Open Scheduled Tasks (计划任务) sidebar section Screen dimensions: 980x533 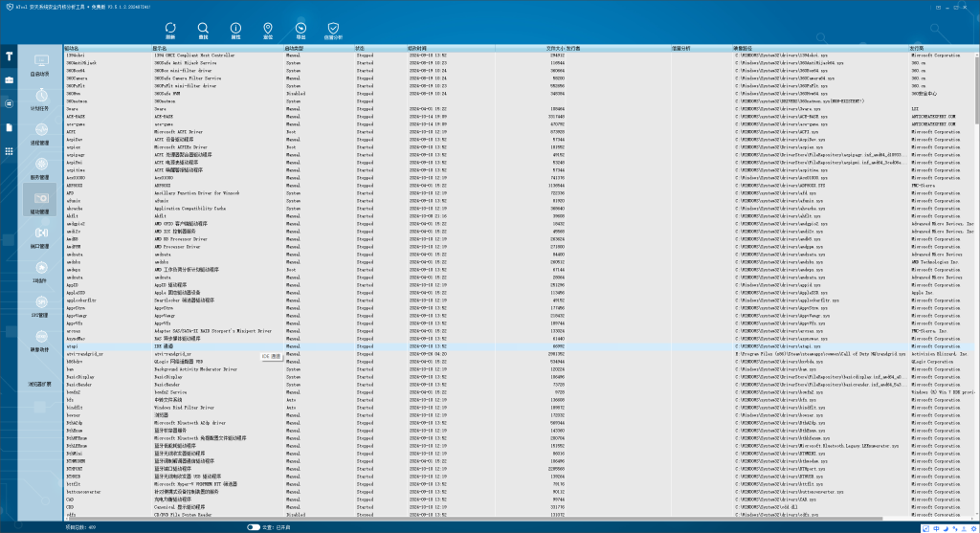40,100
